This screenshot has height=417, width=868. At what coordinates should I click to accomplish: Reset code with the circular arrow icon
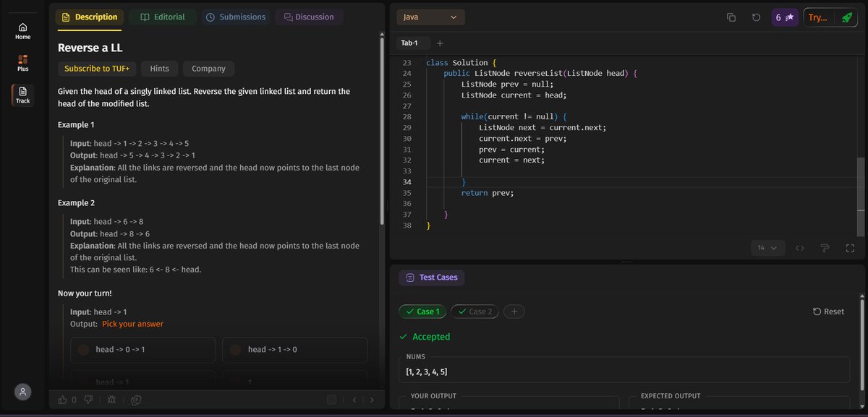tap(756, 17)
